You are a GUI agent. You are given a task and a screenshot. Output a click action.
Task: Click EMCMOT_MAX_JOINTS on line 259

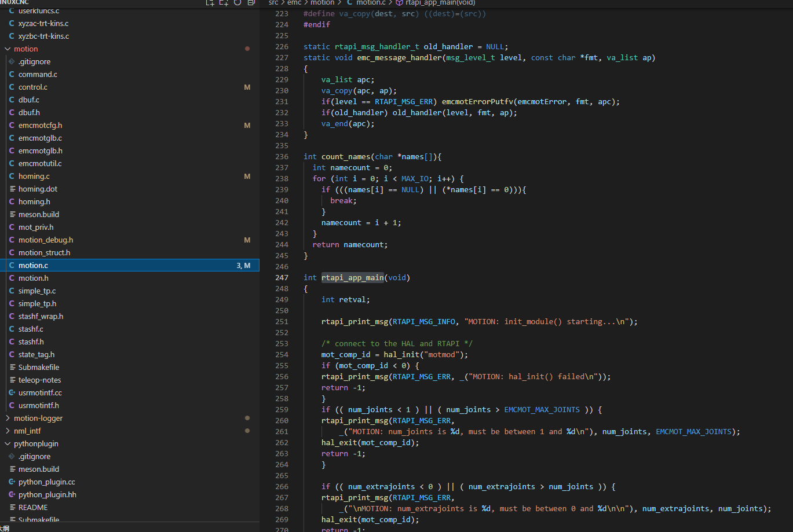pos(542,409)
